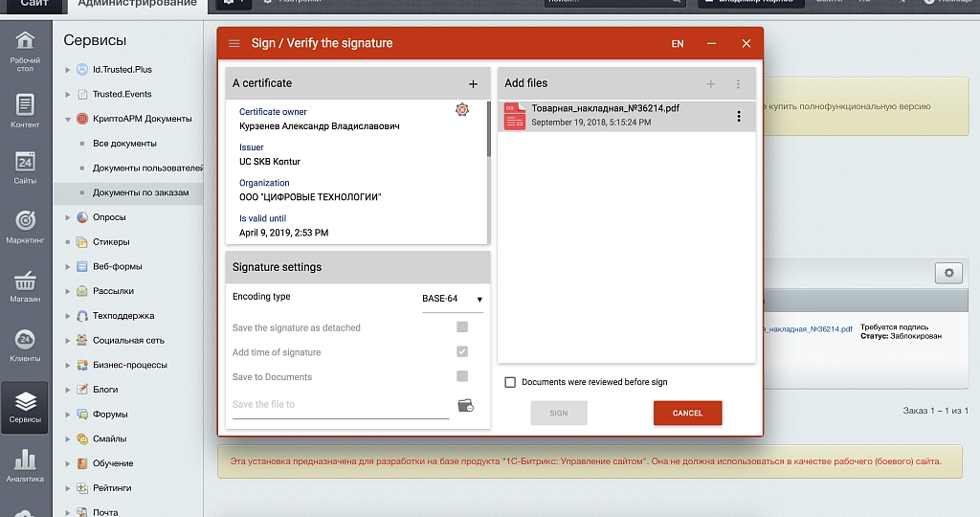Select Товарная_накладная_№36214.pdf row in files list
This screenshot has height=517, width=980.
coord(626,116)
